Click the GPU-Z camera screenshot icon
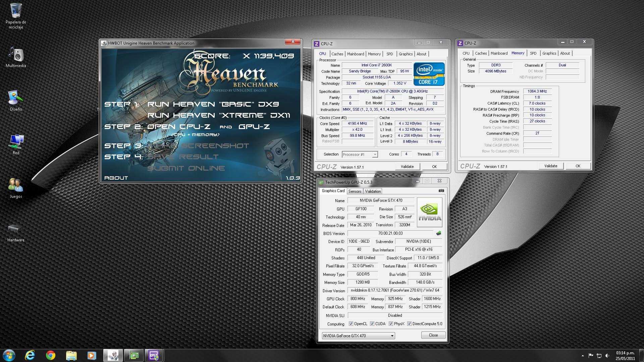This screenshot has width=644, height=362. pos(441,191)
